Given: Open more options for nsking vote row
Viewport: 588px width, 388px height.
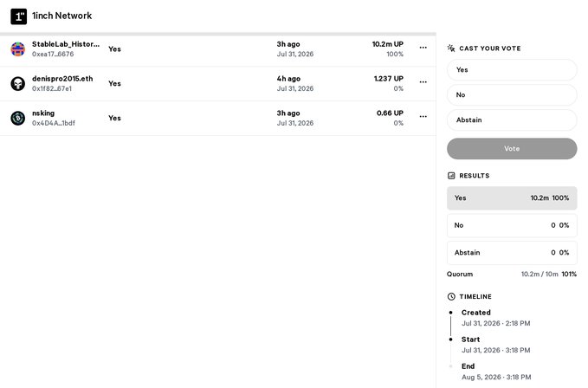Looking at the screenshot, I should (423, 117).
